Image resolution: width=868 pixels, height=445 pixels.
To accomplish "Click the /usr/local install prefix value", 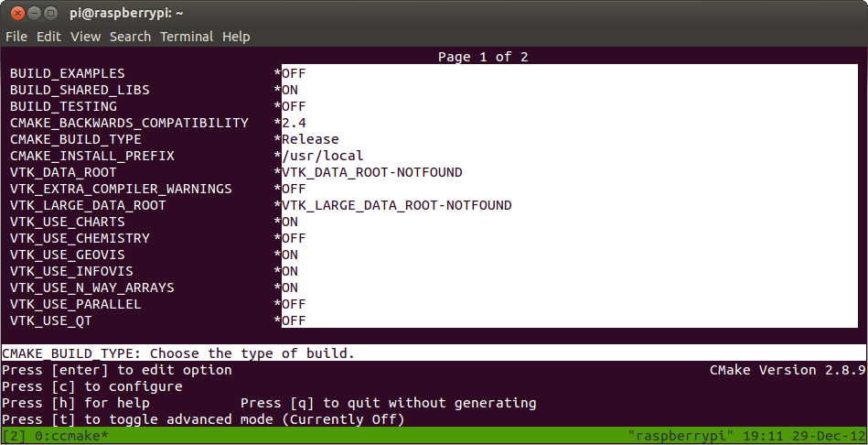I will 323,157.
